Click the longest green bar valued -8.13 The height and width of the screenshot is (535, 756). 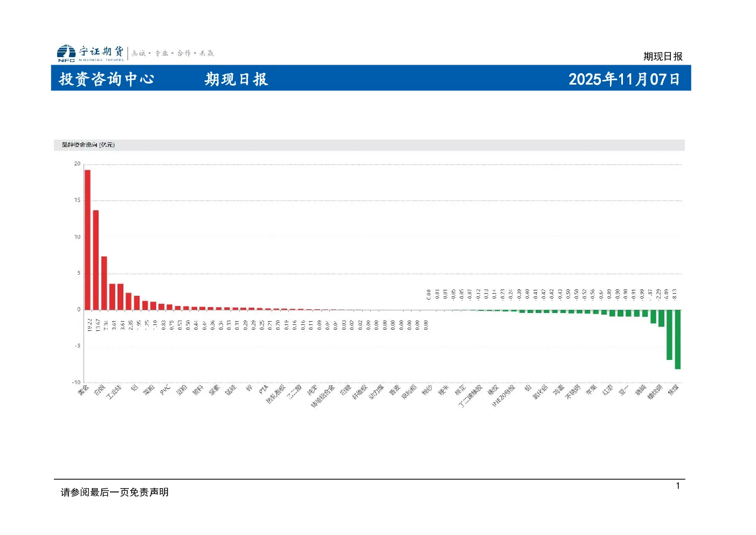pos(678,339)
